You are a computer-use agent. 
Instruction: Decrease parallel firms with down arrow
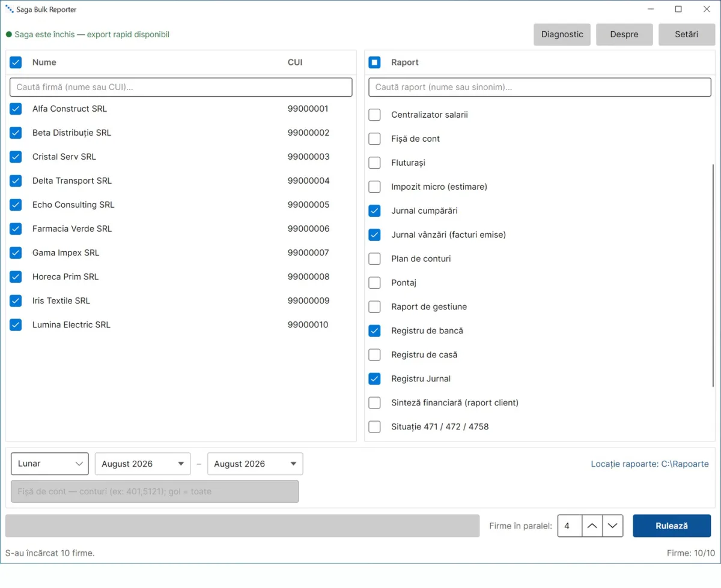pos(612,526)
